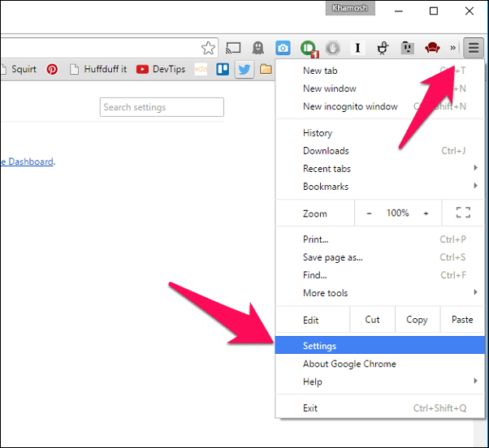Select Find... menu item
489x448 pixels.
pos(380,275)
